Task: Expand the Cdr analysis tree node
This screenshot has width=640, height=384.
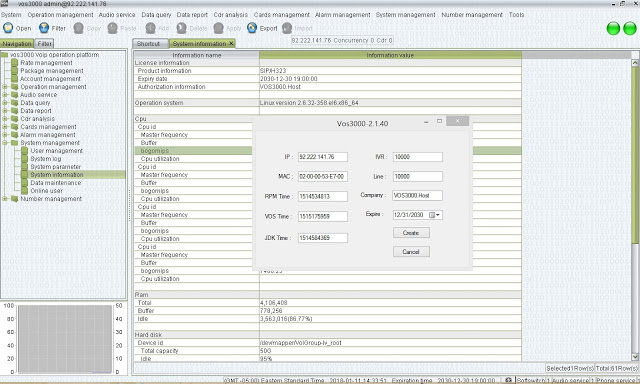Action: (x=4, y=119)
